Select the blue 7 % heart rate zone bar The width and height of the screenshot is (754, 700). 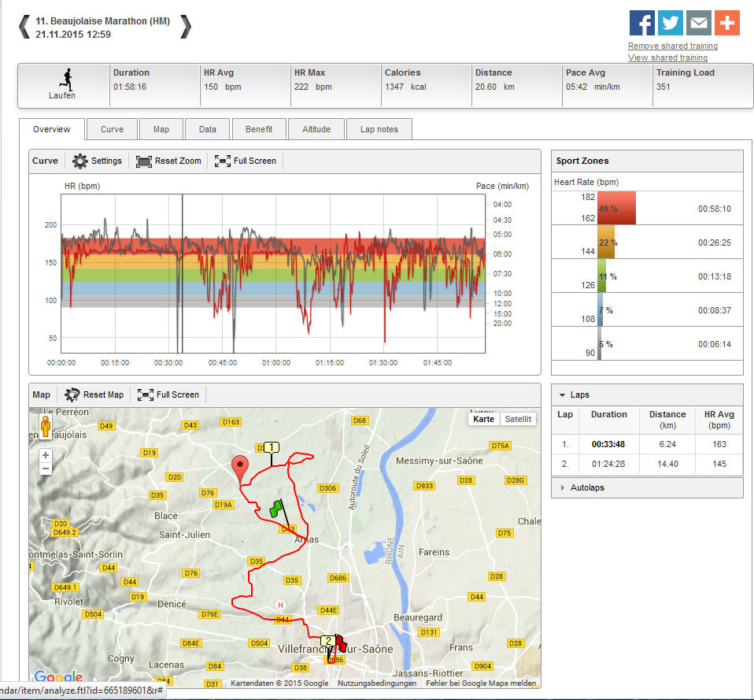pos(600,309)
